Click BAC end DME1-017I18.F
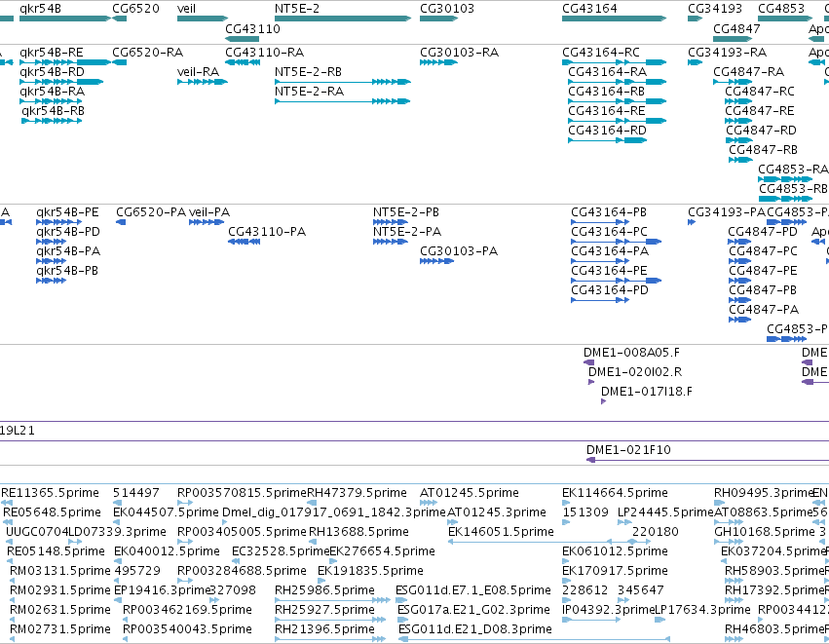Screen dimensions: 829x644 (603, 401)
